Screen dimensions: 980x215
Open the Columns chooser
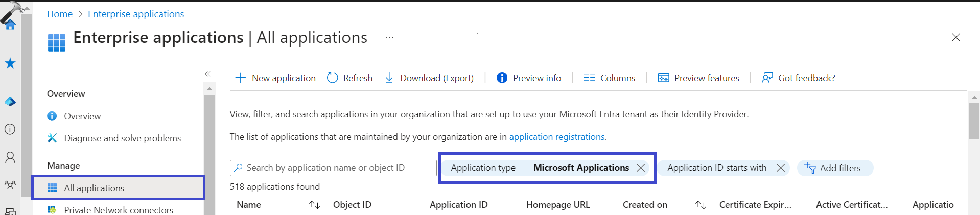coord(610,78)
